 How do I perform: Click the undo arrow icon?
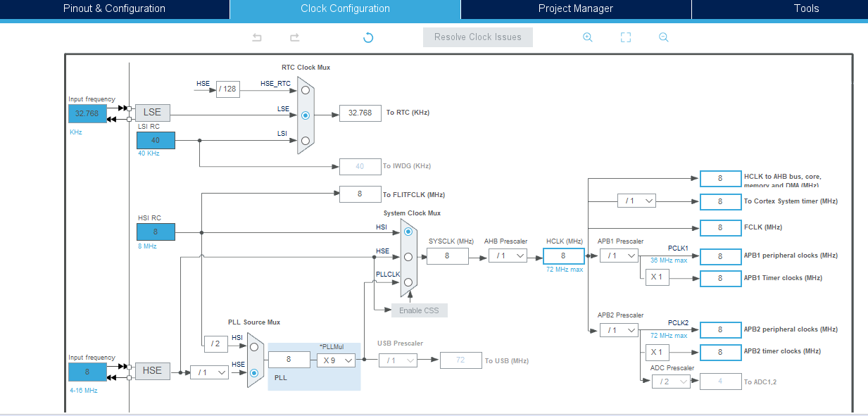[257, 37]
